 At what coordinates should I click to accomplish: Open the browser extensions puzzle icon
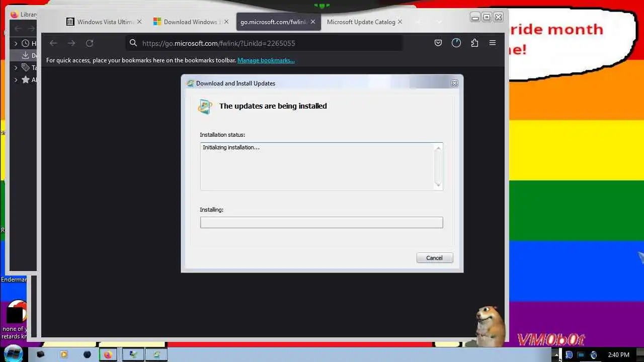tap(474, 43)
